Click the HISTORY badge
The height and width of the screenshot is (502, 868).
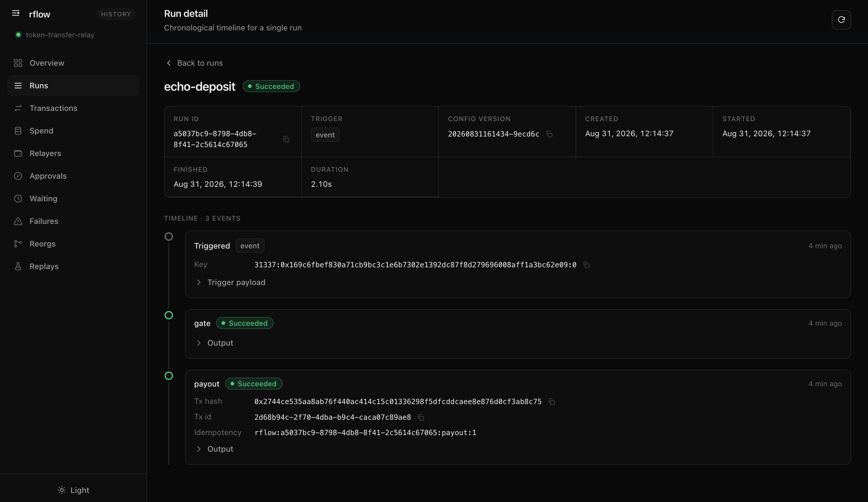(116, 14)
